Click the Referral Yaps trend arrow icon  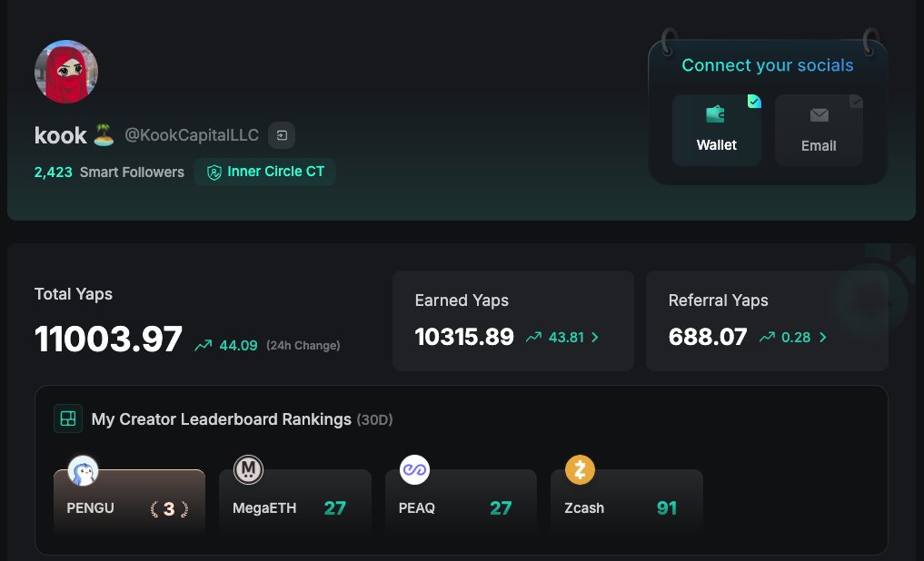767,337
